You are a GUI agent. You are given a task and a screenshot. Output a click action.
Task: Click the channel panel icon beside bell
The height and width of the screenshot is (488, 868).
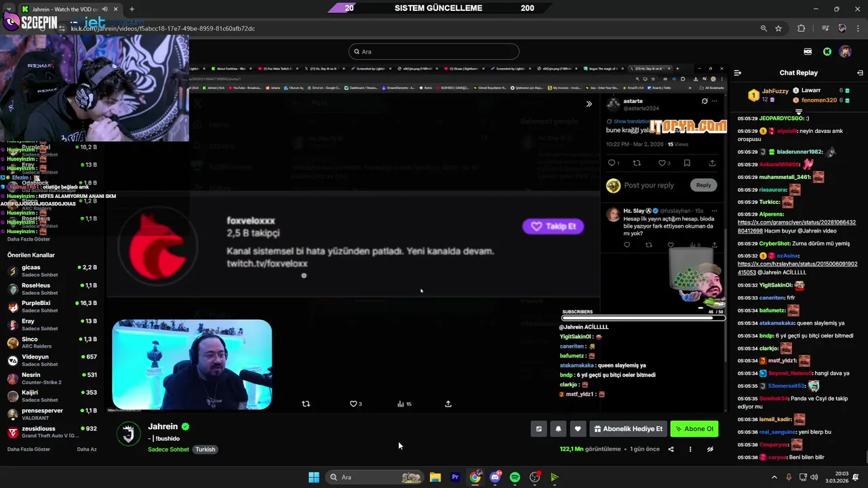(x=538, y=428)
